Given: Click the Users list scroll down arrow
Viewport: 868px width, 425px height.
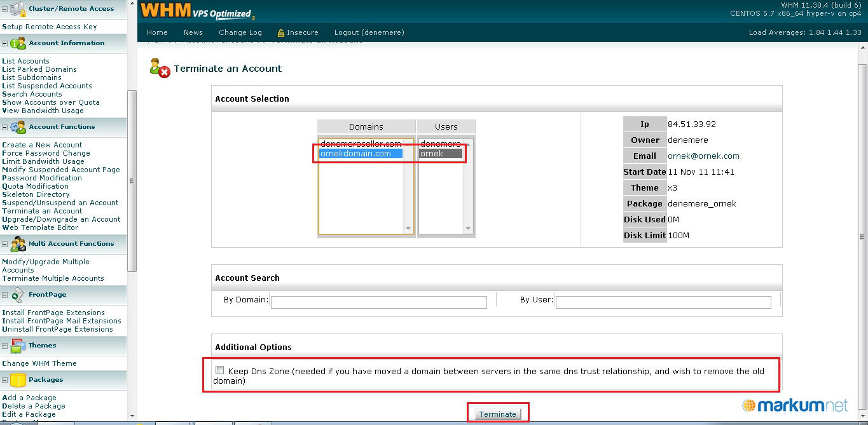Looking at the screenshot, I should point(468,229).
